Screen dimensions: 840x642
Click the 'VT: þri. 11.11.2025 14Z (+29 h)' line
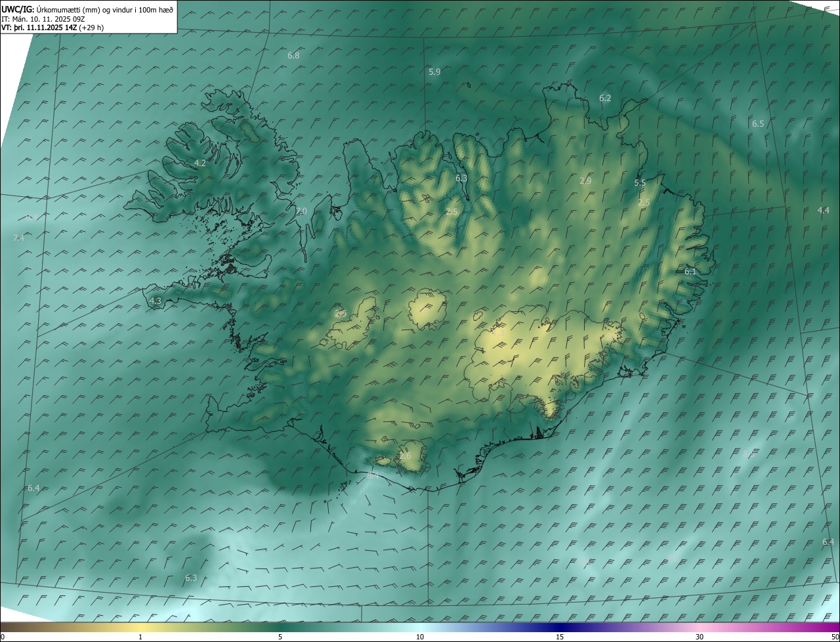52,28
